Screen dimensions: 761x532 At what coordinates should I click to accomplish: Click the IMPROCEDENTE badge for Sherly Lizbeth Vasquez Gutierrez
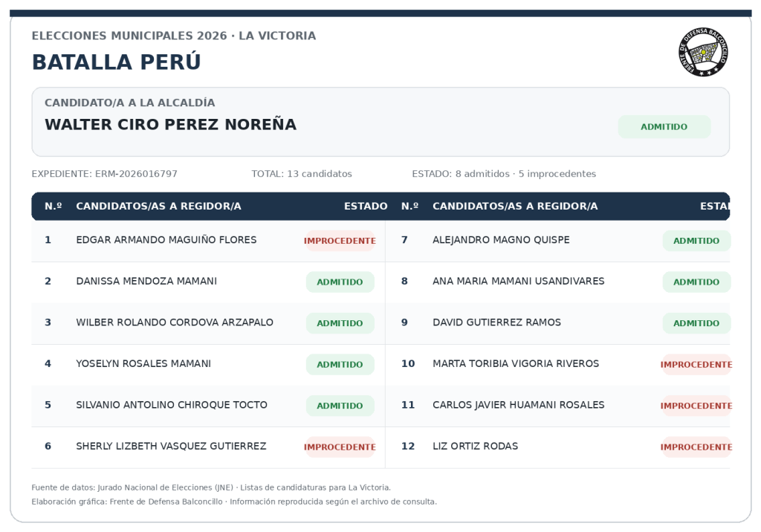[x=340, y=447]
